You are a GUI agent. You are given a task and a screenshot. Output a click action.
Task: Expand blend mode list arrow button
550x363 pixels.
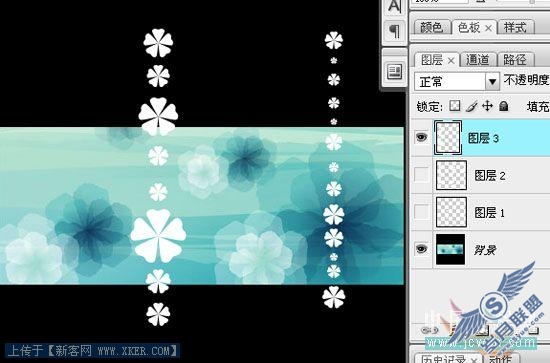(x=492, y=82)
